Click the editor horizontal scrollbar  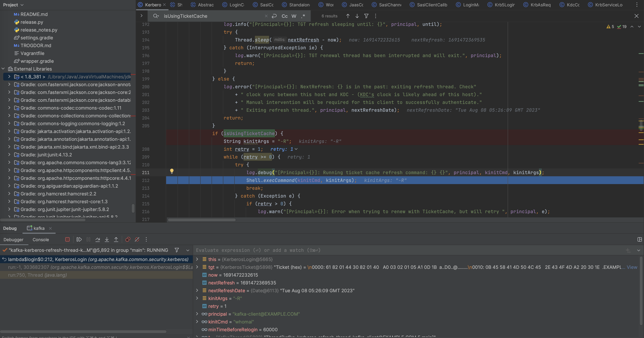click(202, 220)
